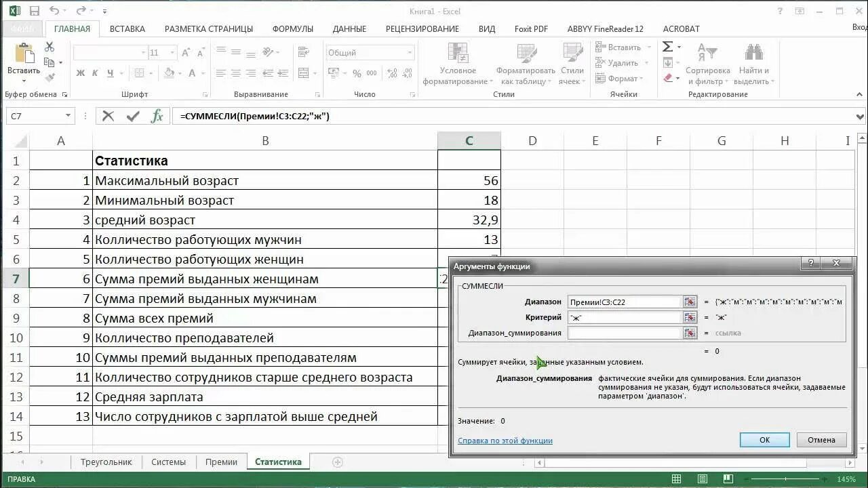Toggle align text left
Viewport: 868px width, 488px height.
[x=220, y=73]
